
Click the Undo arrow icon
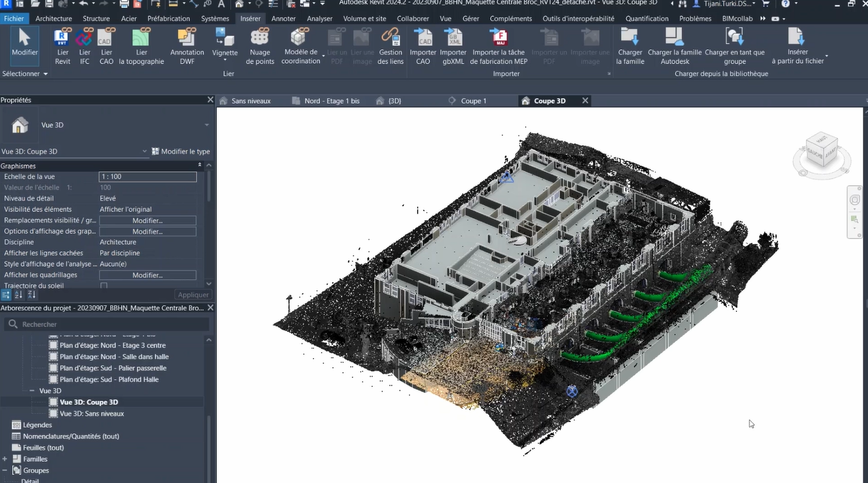[83, 4]
